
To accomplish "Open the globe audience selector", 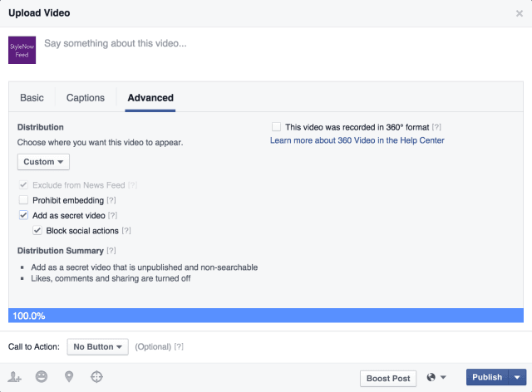I will pyautogui.click(x=436, y=377).
